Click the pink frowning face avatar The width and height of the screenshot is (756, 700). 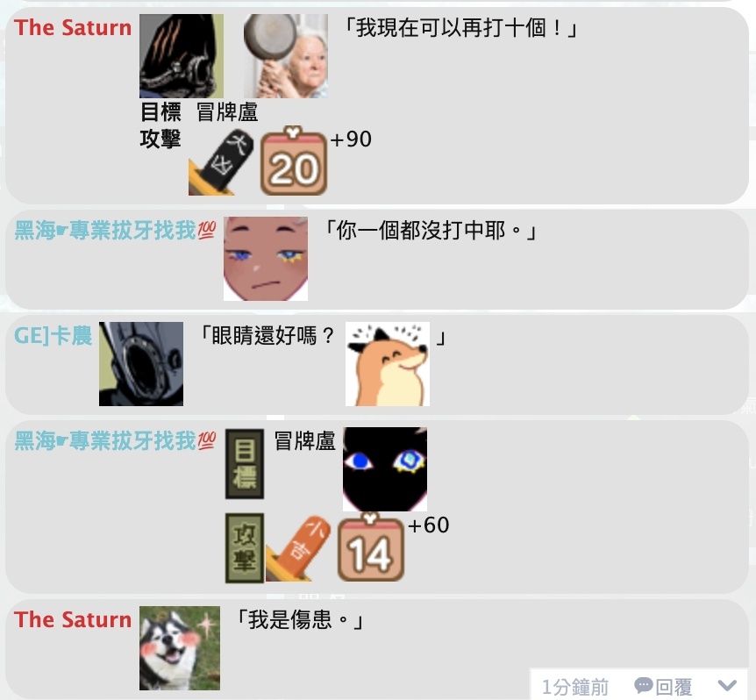[266, 259]
